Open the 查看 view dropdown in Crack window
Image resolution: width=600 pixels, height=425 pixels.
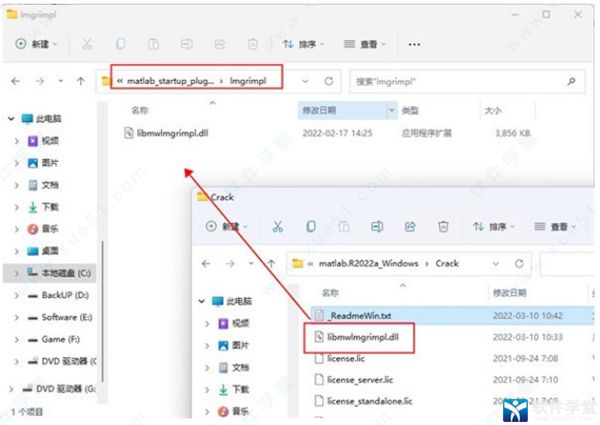(554, 227)
